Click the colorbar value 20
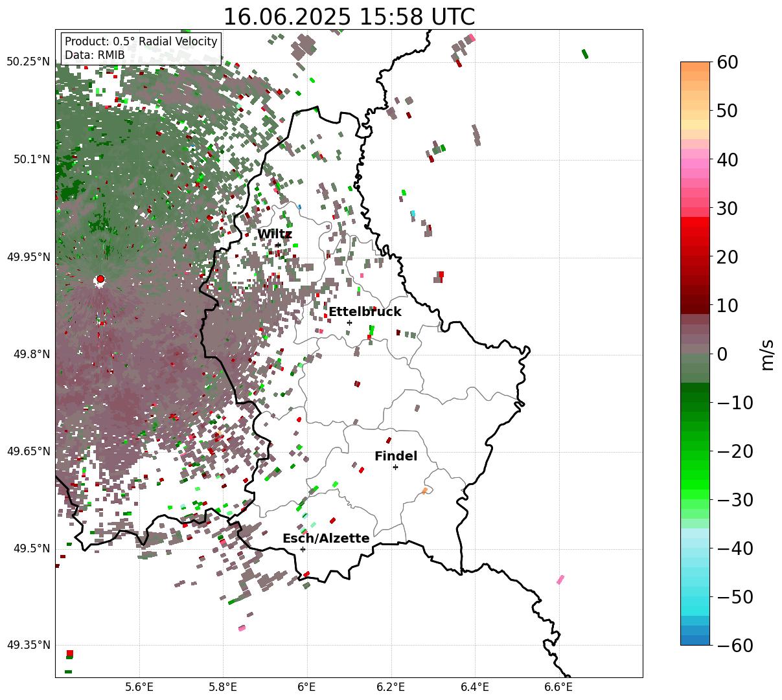 coord(726,257)
